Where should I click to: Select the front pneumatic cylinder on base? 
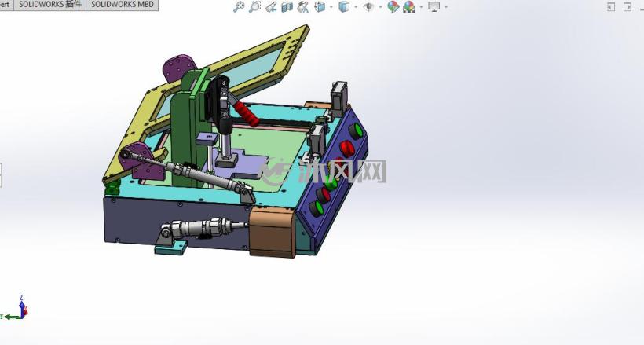203,228
